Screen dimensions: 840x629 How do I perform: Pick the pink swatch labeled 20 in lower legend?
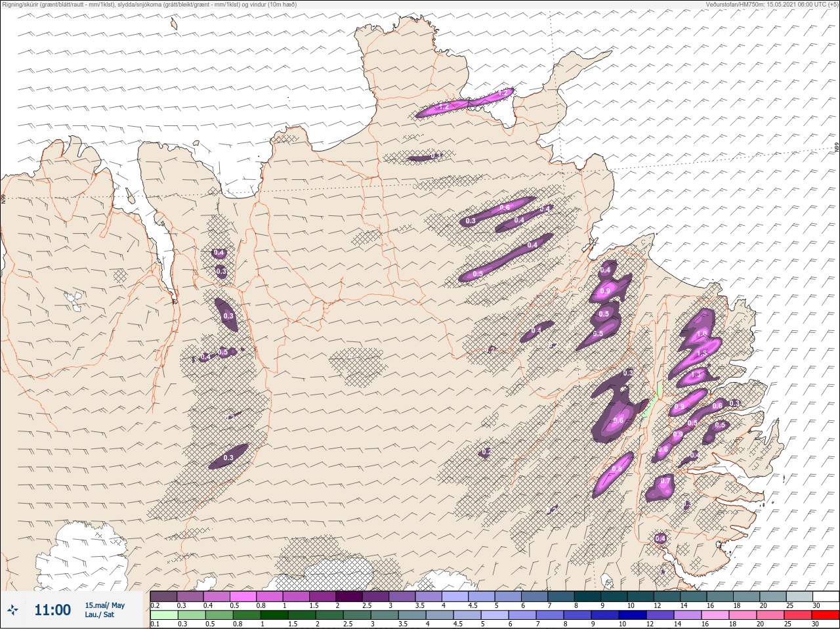coord(770,615)
